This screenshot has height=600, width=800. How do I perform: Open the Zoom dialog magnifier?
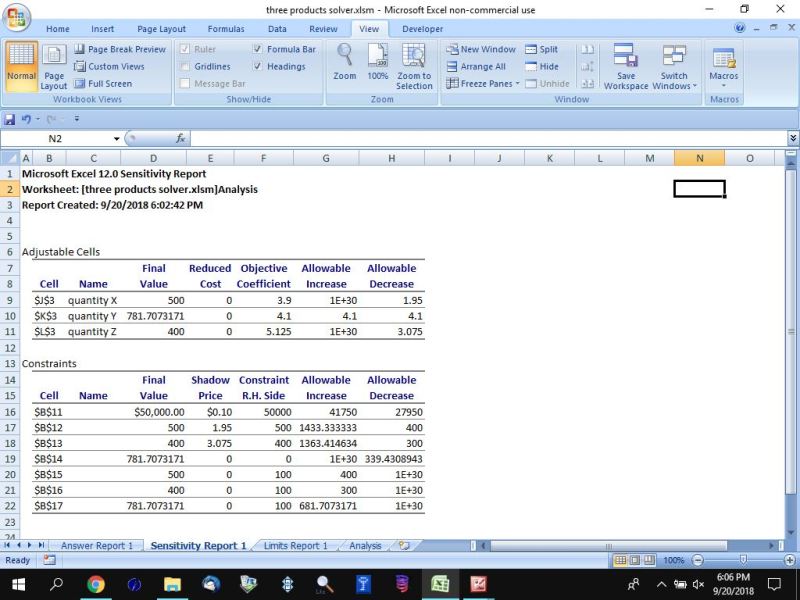tap(344, 61)
